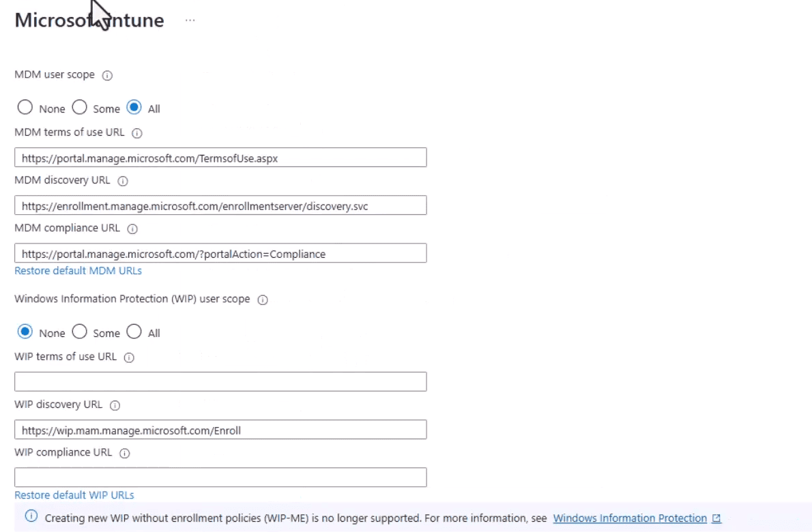Click the info icon next to MDM discovery URL
The height and width of the screenshot is (532, 812).
point(122,181)
